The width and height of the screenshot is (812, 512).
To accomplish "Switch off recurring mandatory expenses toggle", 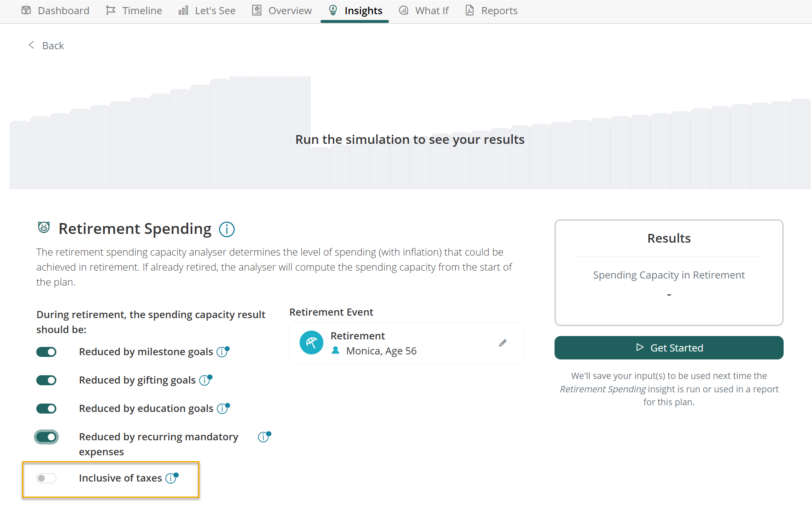I will point(46,437).
